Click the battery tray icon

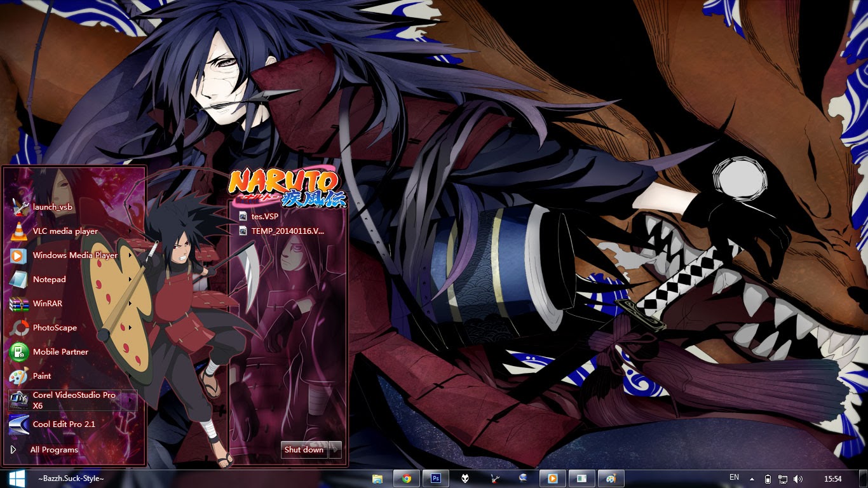(x=768, y=479)
